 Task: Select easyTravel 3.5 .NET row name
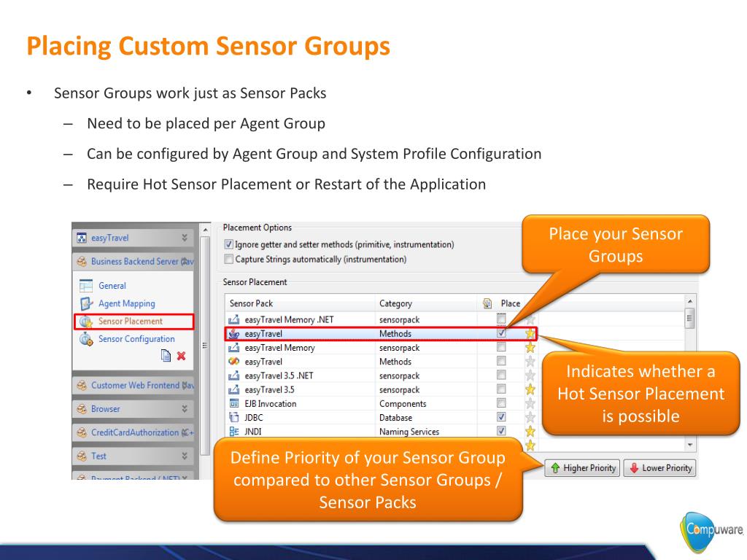[x=279, y=376]
